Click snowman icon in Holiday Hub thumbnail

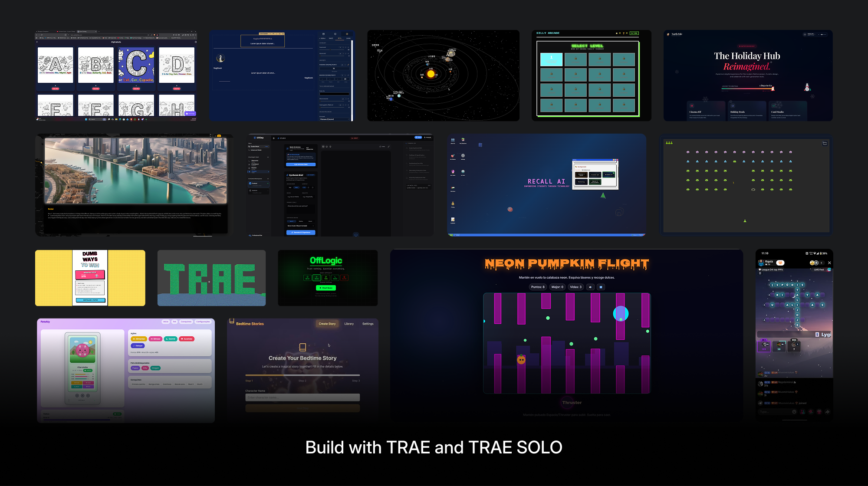point(807,87)
